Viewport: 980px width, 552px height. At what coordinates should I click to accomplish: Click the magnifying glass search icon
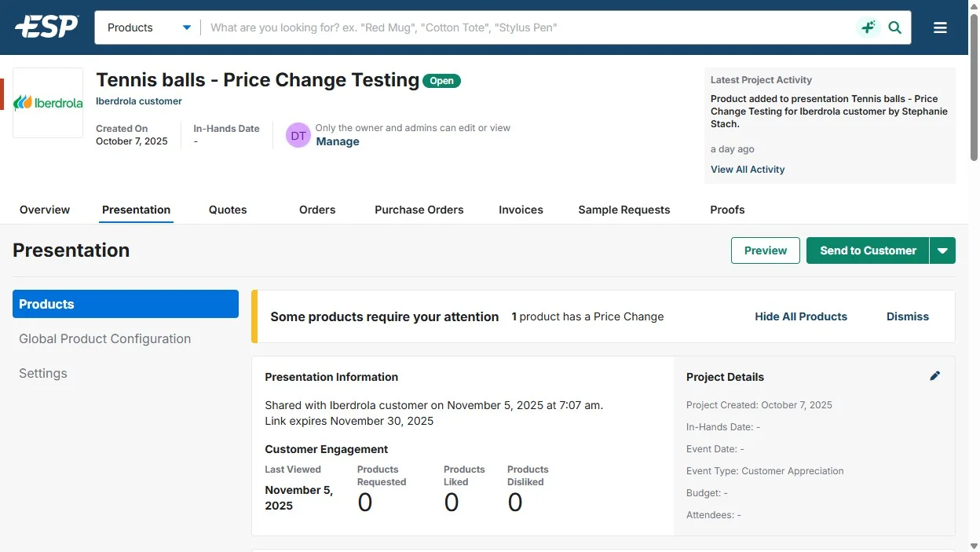(x=894, y=27)
